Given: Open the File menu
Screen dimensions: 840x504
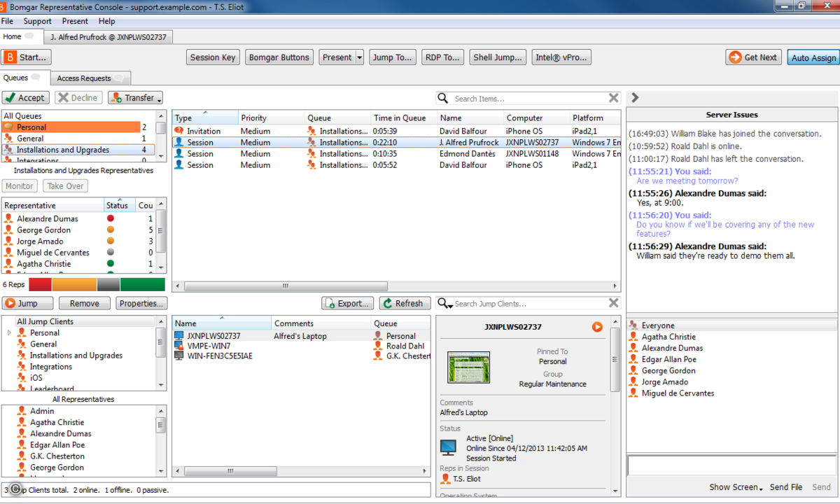Looking at the screenshot, I should [7, 22].
